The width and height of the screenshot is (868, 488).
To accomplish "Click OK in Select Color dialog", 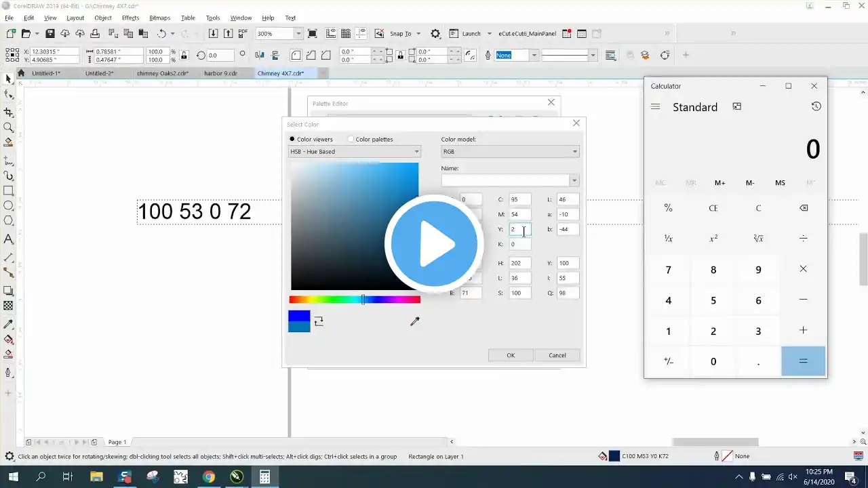I will (x=511, y=355).
